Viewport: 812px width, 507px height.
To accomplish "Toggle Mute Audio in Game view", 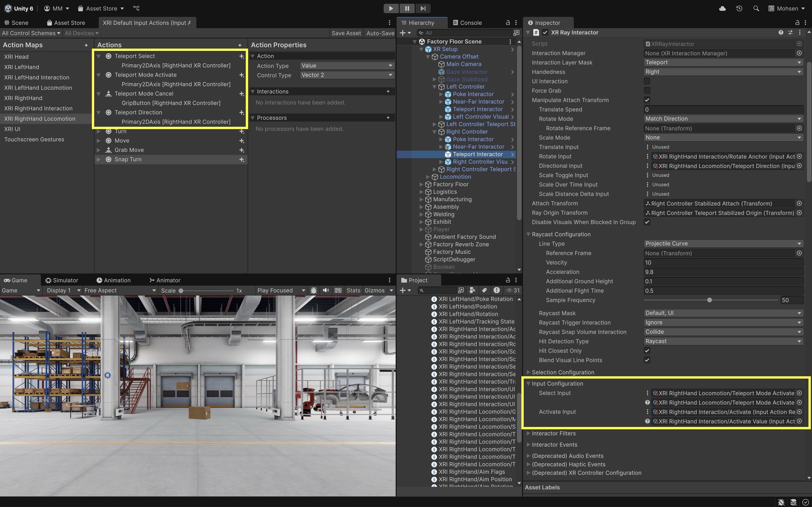I will coord(325,290).
